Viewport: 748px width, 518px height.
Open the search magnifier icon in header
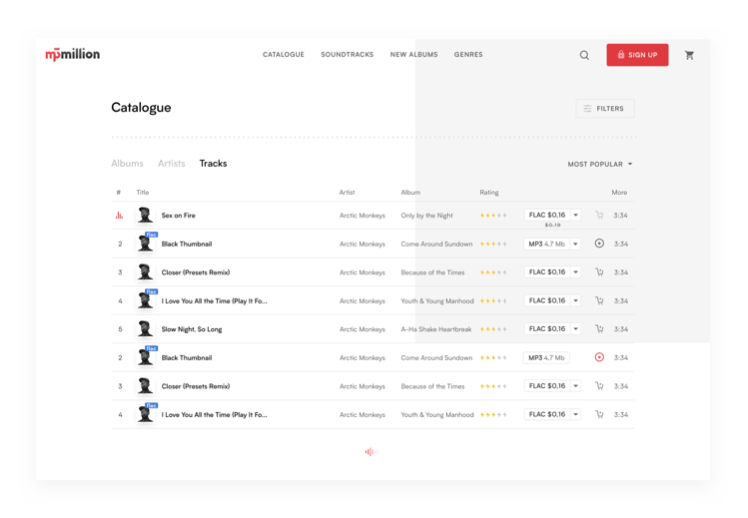(584, 55)
